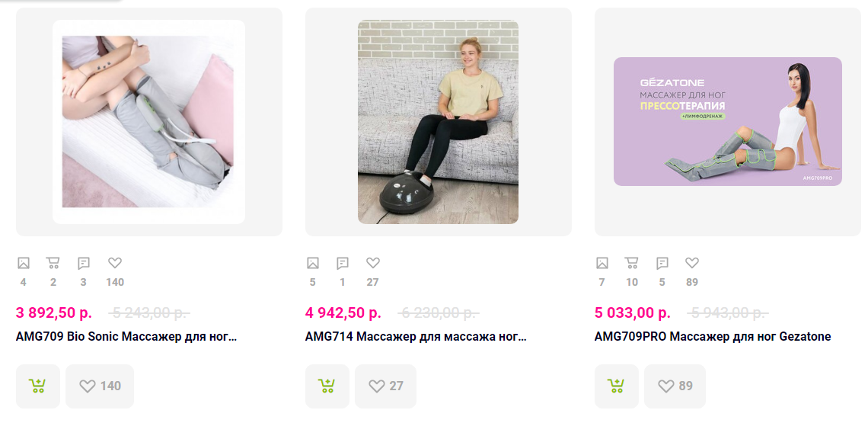The height and width of the screenshot is (423, 868).
Task: Open Gezatone pressotherapy banner image
Action: (x=727, y=121)
